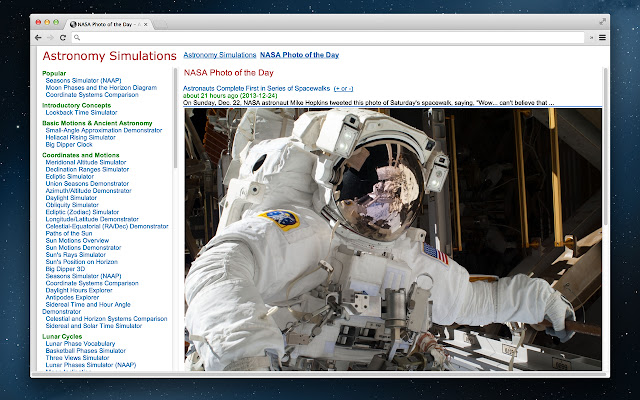640x400 pixels.
Task: Click the sidebar vertical scrollbar
Action: point(176,118)
